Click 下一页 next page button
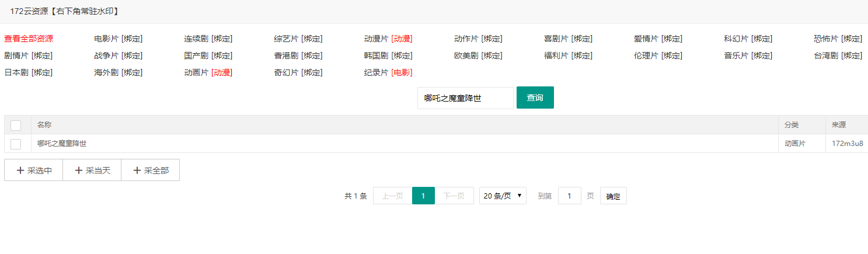This screenshot has height=254, width=868. click(x=454, y=196)
